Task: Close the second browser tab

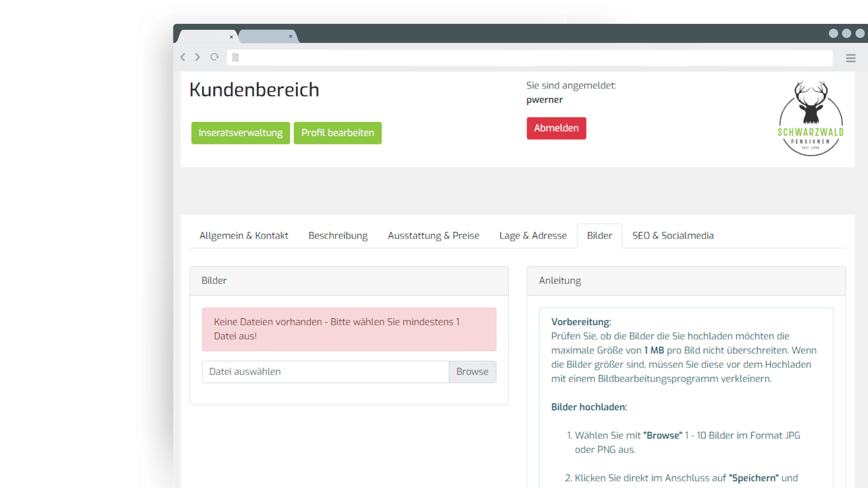Action: click(x=291, y=36)
